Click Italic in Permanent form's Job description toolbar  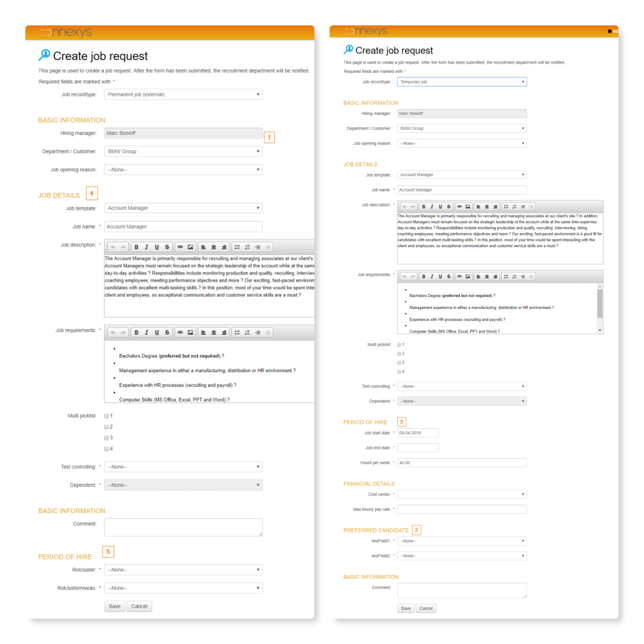click(146, 247)
